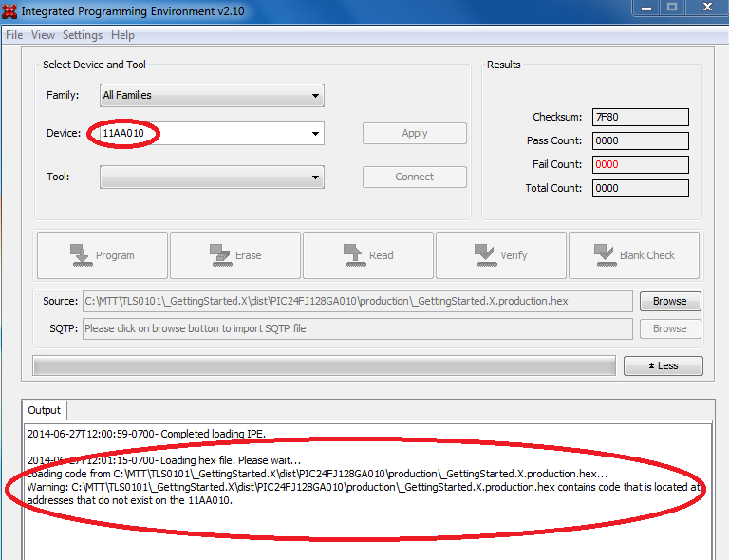Browse for a Source hex file

point(668,301)
